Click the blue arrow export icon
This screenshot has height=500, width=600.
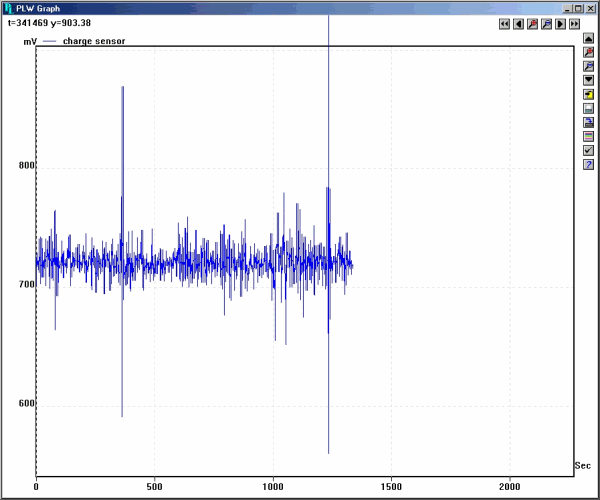click(589, 122)
